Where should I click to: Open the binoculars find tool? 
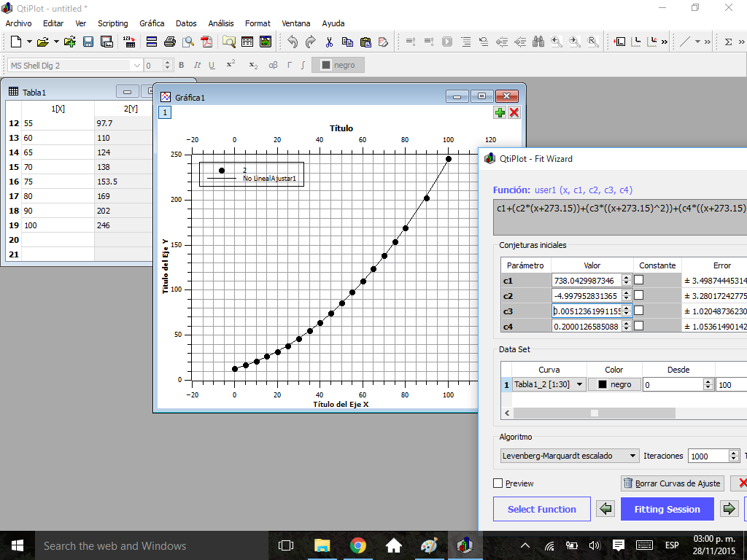coord(538,42)
